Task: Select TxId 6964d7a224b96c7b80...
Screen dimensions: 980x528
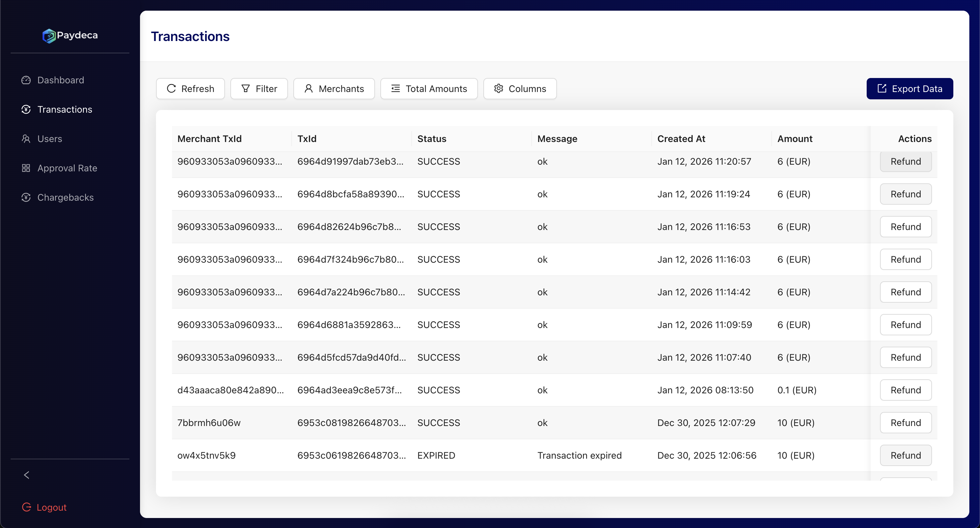Action: pyautogui.click(x=351, y=292)
